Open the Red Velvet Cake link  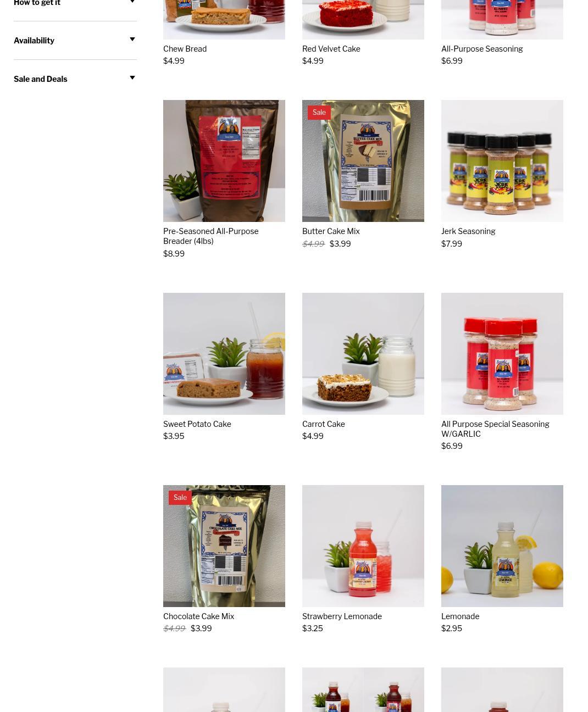click(331, 49)
